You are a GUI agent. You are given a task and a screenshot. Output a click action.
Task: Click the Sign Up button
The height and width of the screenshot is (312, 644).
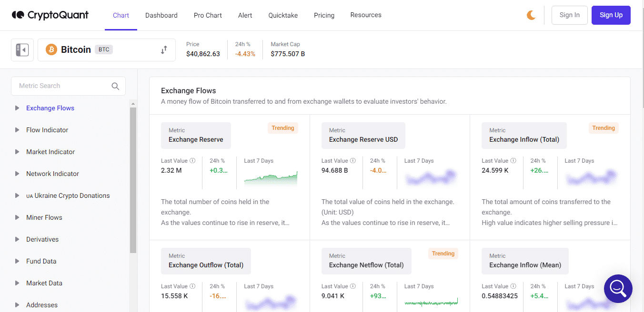tap(611, 15)
